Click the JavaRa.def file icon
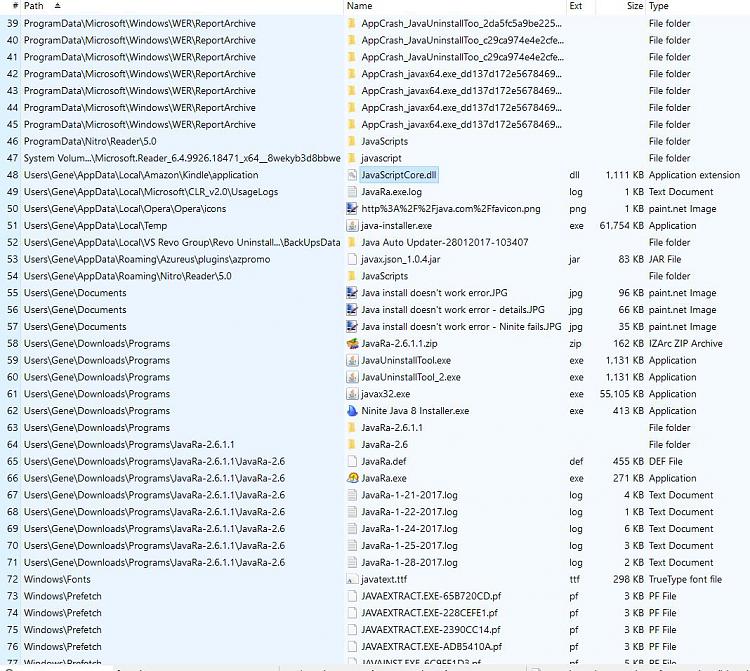 coord(352,462)
